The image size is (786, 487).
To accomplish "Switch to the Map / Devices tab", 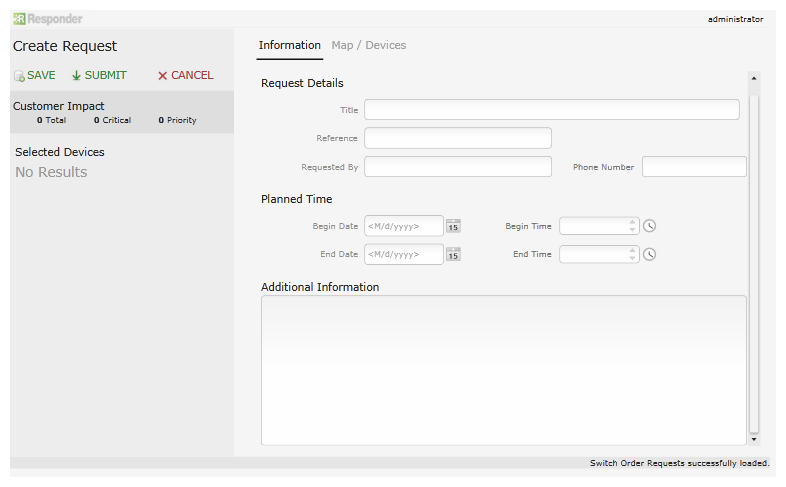I will point(368,45).
